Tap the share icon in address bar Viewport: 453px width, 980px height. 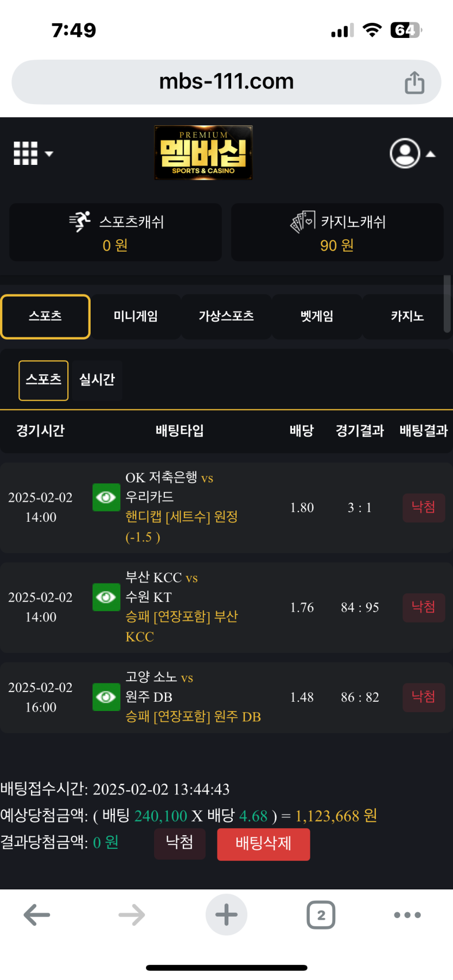(x=414, y=82)
